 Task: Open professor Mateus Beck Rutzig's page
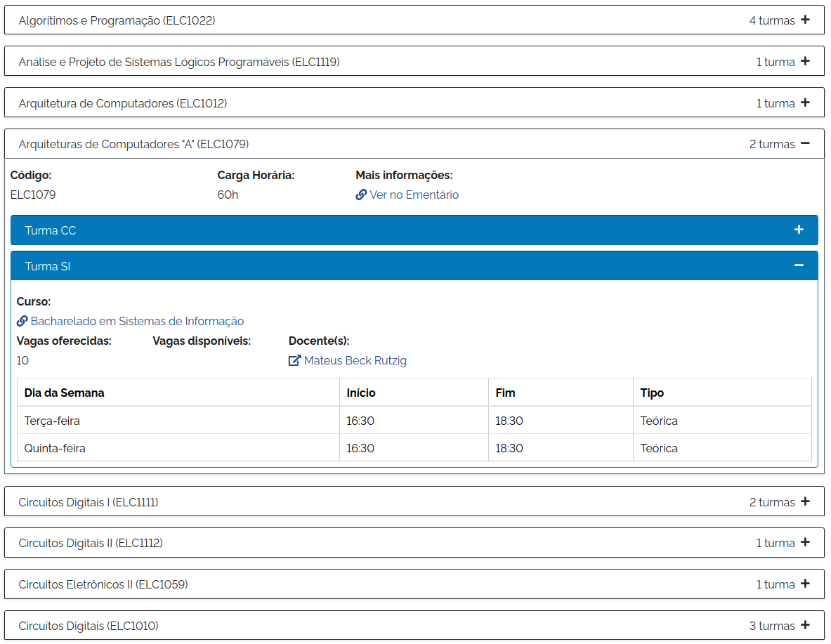[x=355, y=360]
